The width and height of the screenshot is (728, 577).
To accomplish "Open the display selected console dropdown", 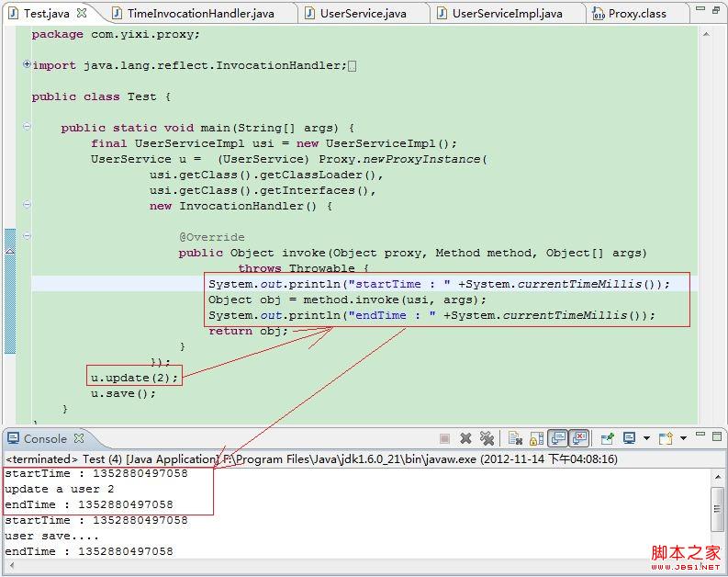I will pos(646,438).
